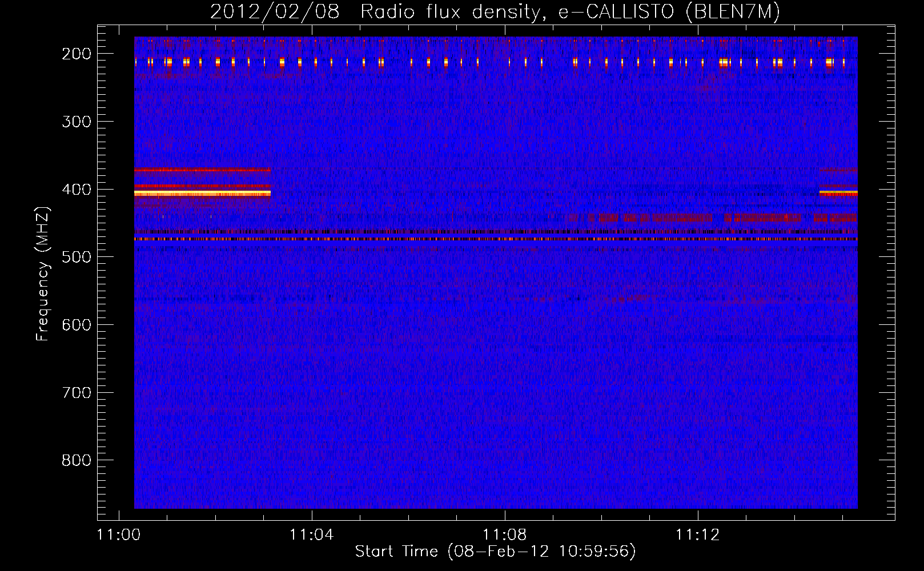Click the 11:12 time tick label
924x571 pixels.
[697, 535]
